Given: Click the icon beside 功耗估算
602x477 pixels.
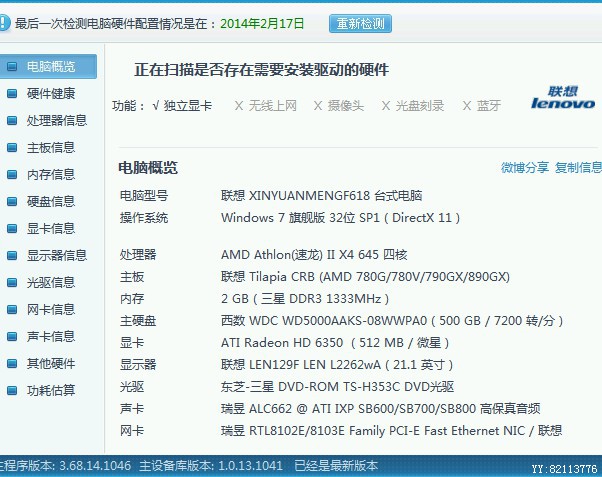Looking at the screenshot, I should (x=12, y=390).
